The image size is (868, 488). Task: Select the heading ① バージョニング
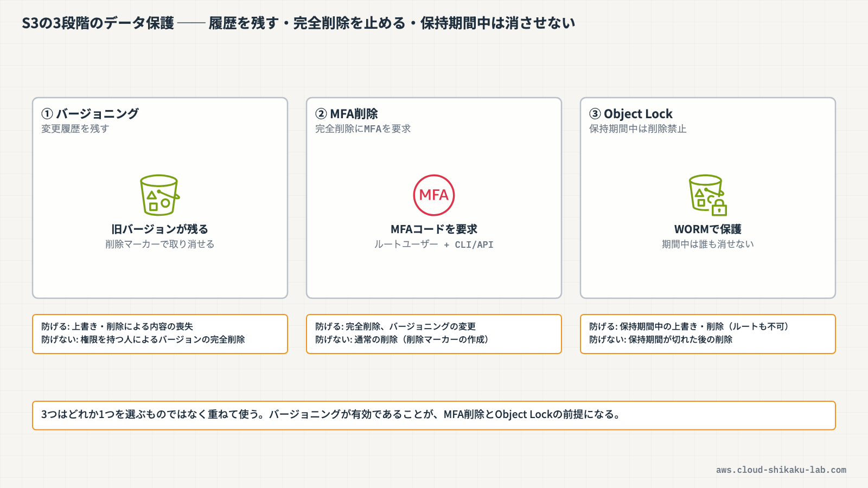point(90,114)
